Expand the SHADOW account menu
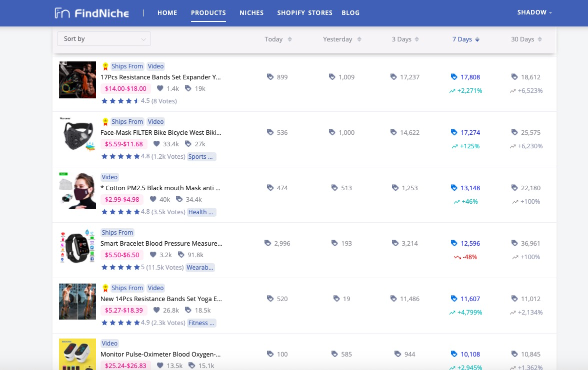Viewport: 588px width, 370px height. coord(534,12)
